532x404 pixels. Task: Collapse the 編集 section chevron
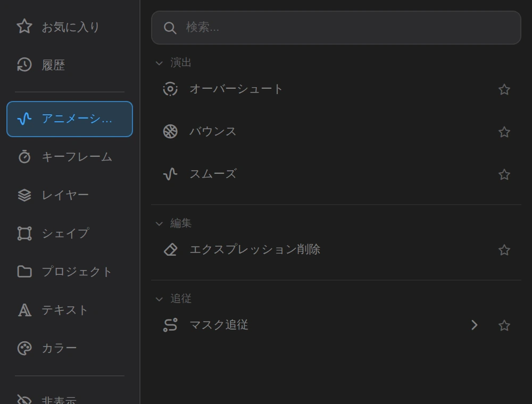pyautogui.click(x=159, y=223)
